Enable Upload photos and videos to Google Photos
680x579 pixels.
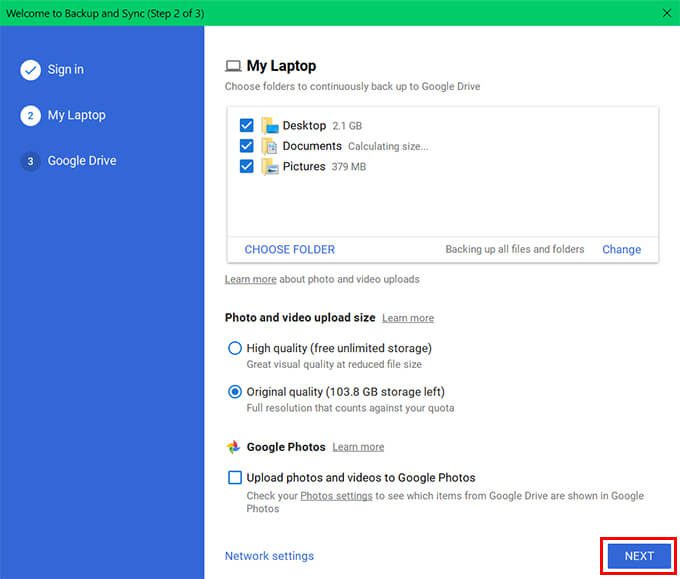tap(234, 478)
